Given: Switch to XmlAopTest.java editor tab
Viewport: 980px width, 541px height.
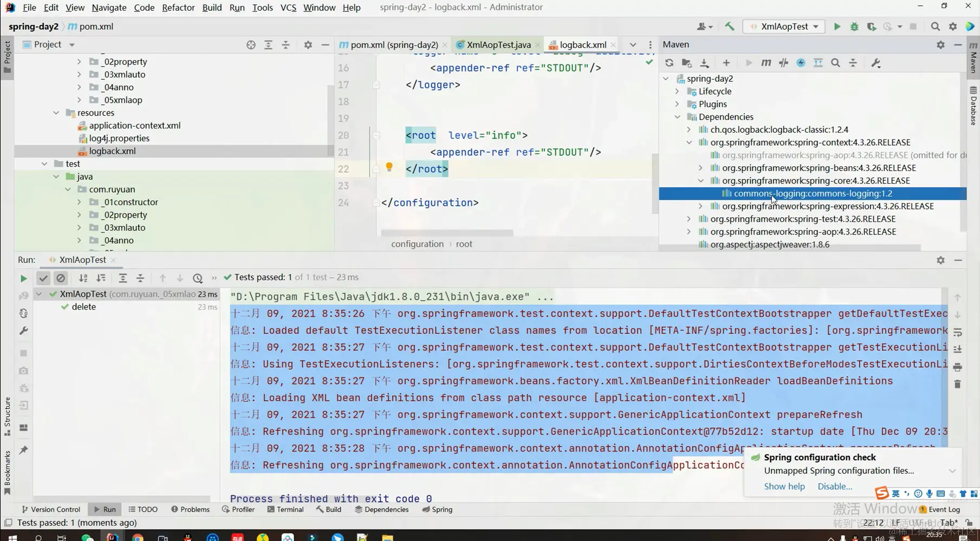Looking at the screenshot, I should 499,45.
